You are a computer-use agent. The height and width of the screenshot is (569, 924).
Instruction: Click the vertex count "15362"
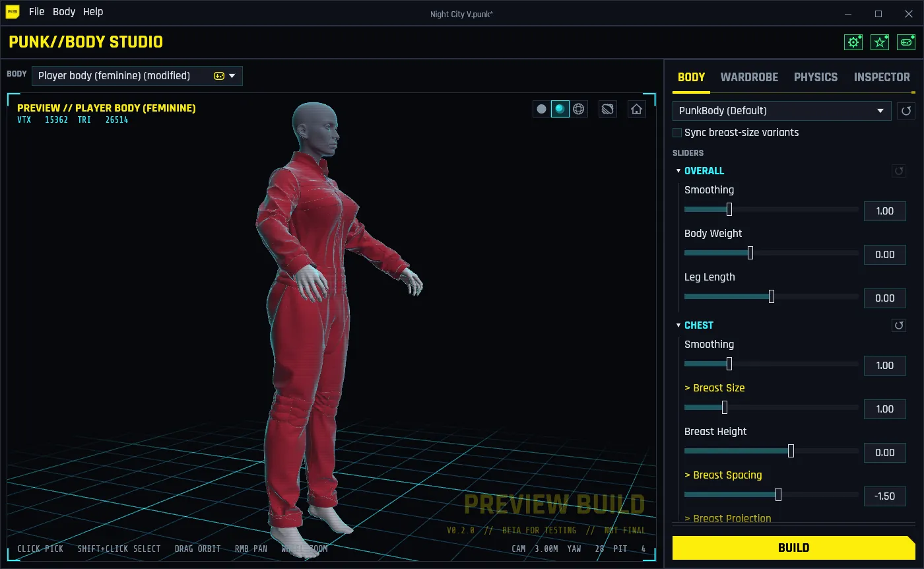[x=56, y=120]
